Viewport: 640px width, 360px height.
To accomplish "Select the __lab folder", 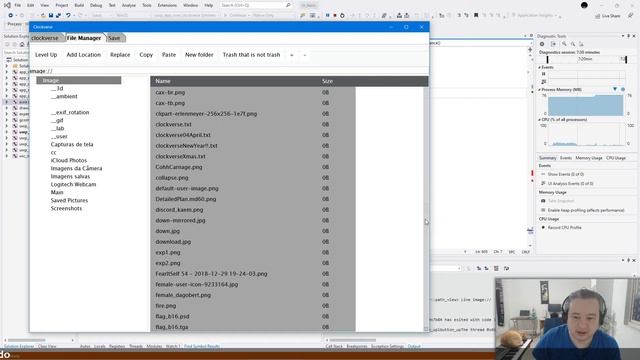I will [58, 129].
